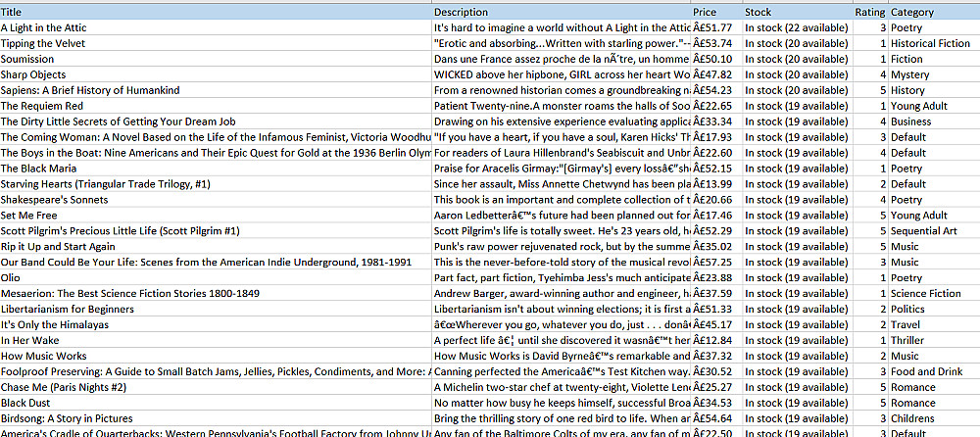Select "Scott Pilgrim's Precious Little Life" cell
Viewport: 980px width, 437px height.
216,230
